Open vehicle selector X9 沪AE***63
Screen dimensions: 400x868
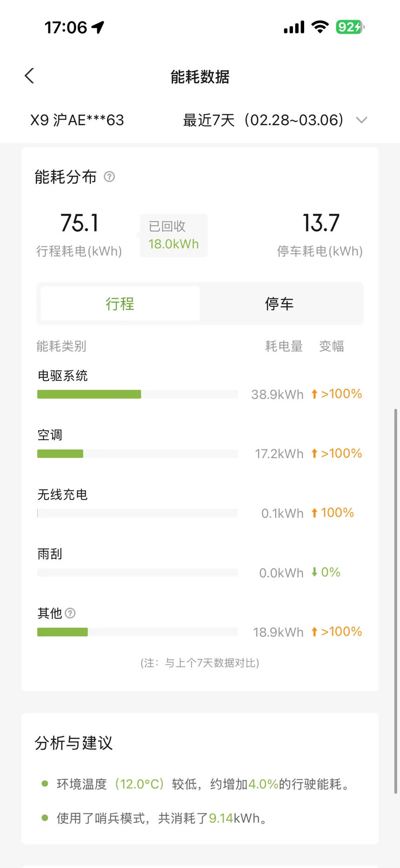pos(77,120)
